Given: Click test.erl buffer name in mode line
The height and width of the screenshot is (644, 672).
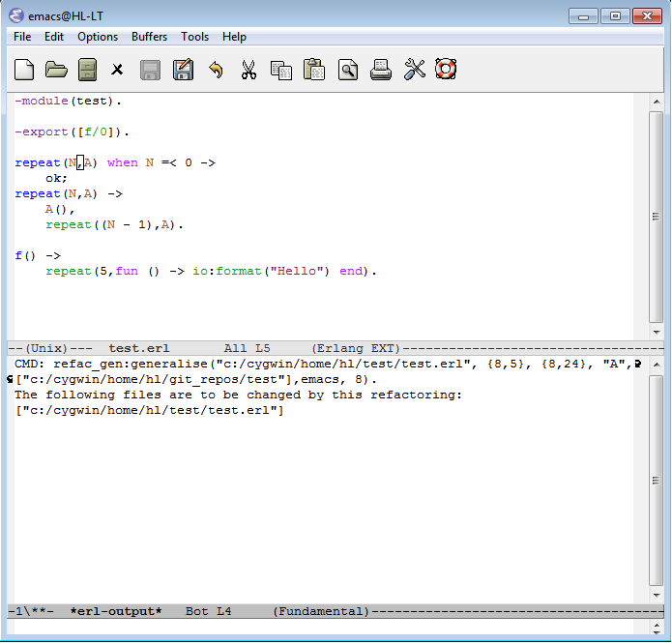Looking at the screenshot, I should coord(139,348).
